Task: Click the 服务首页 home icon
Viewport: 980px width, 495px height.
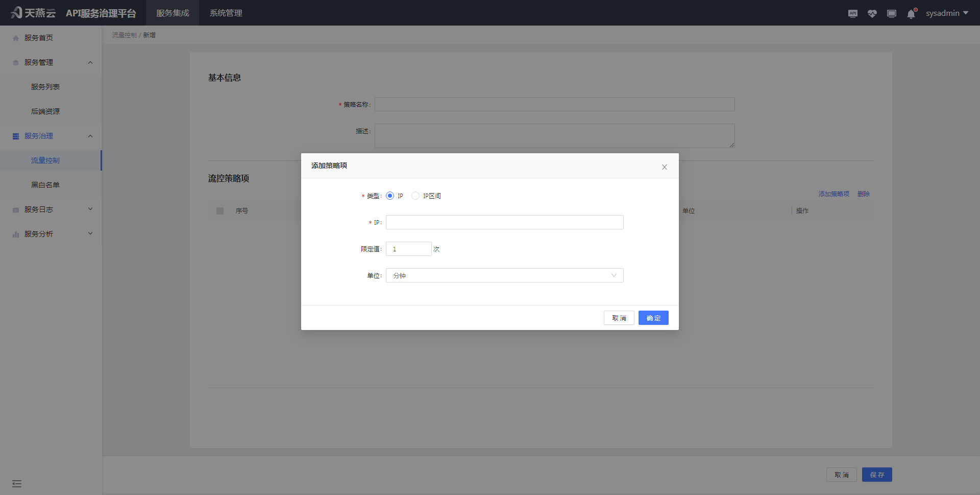Action: click(16, 38)
